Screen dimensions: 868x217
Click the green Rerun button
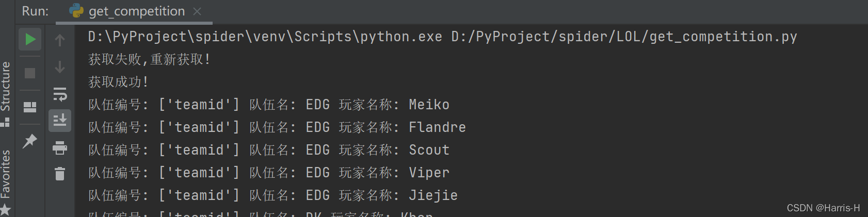pos(30,39)
